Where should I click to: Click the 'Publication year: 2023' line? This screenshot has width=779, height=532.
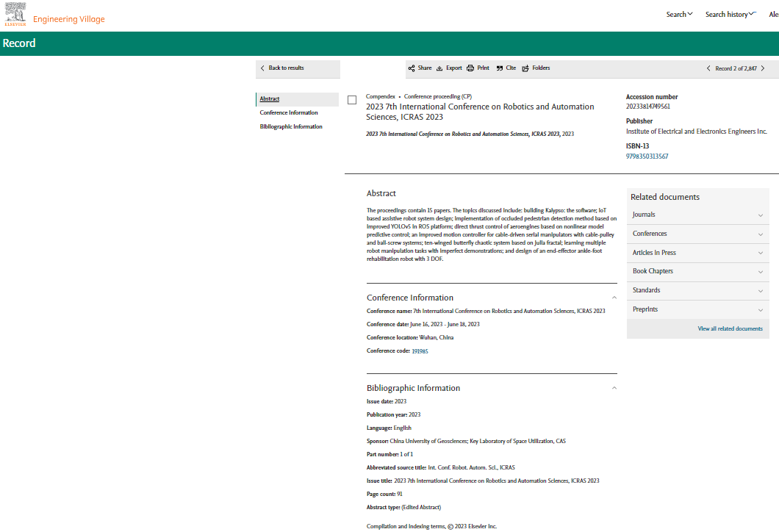point(393,414)
